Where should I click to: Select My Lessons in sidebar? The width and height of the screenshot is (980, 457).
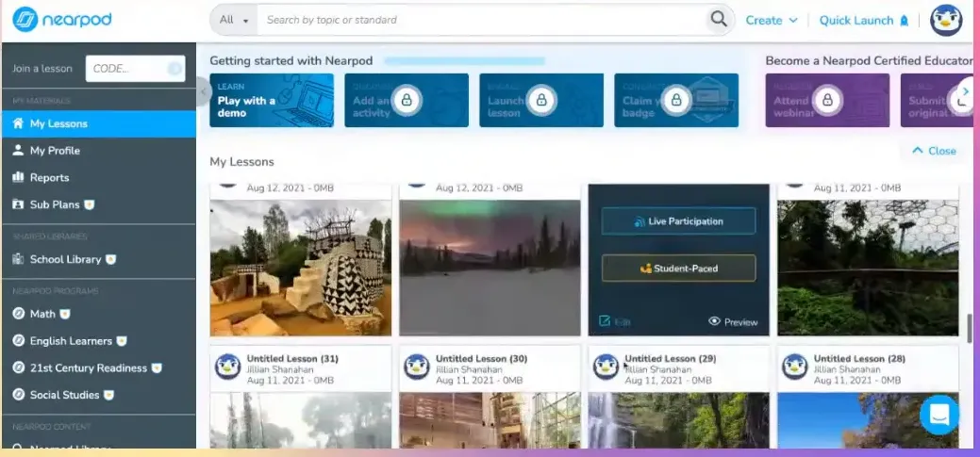pyautogui.click(x=99, y=123)
